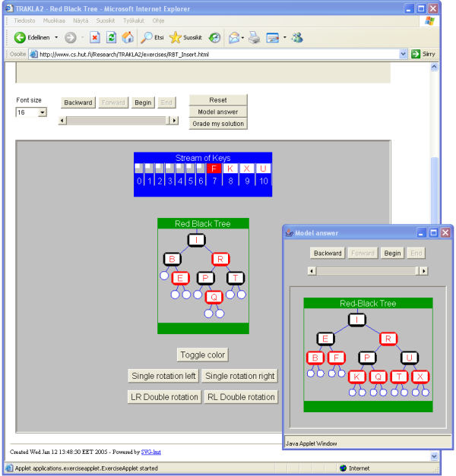456x476 pixels.
Task: Click the Messenger people icon
Action: click(x=297, y=38)
